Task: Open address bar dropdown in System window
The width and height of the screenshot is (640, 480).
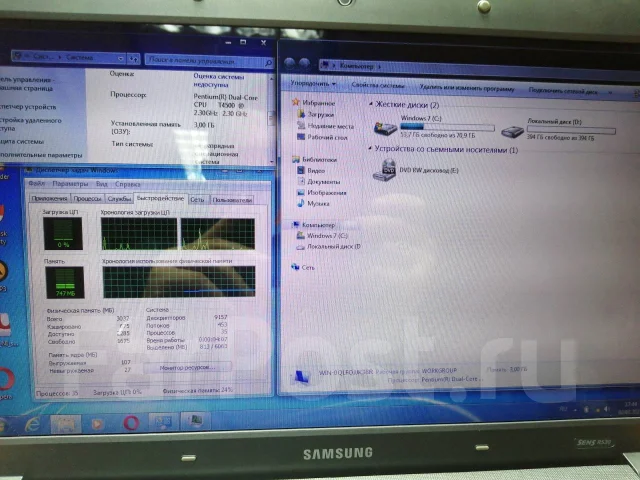Action: [120, 59]
